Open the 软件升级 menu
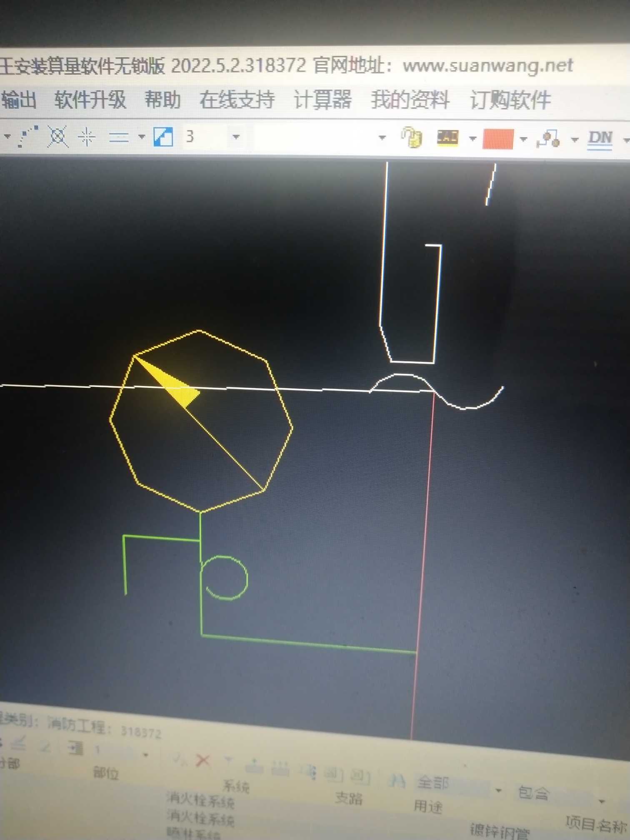This screenshot has width=630, height=840. point(90,100)
